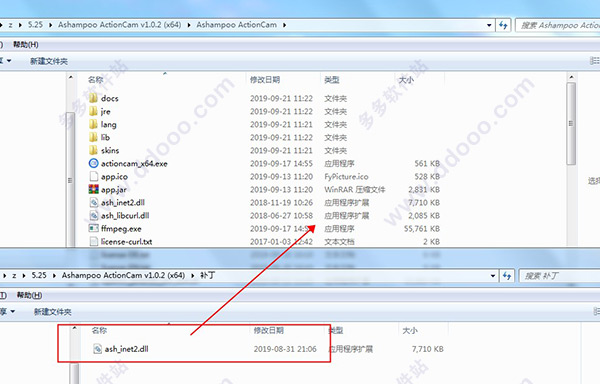Sort by 大小 column in lower window

pyautogui.click(x=410, y=330)
